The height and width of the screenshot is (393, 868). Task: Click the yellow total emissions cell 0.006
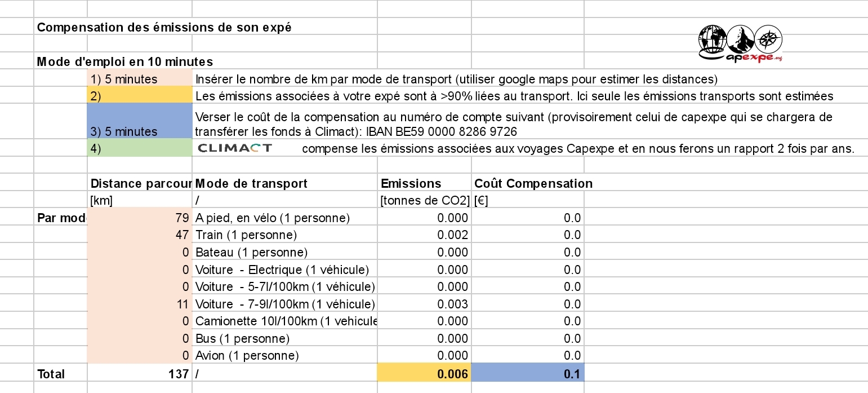point(424,373)
